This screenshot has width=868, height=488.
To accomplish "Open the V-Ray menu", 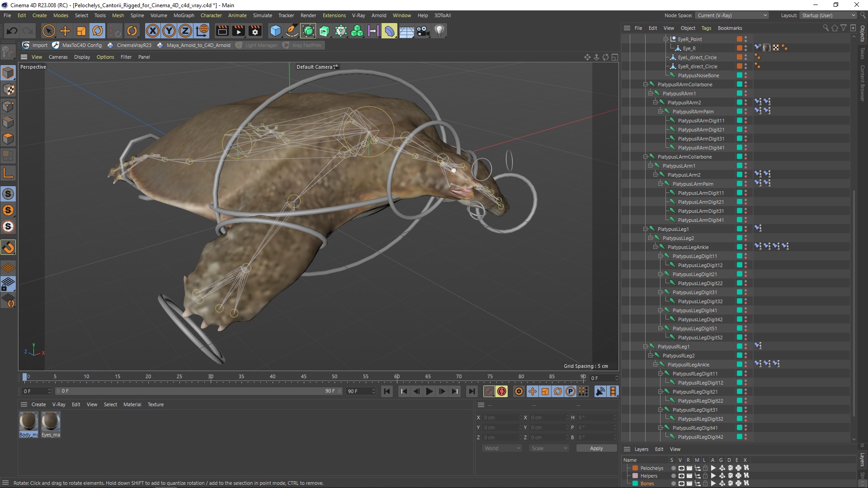I will click(359, 15).
